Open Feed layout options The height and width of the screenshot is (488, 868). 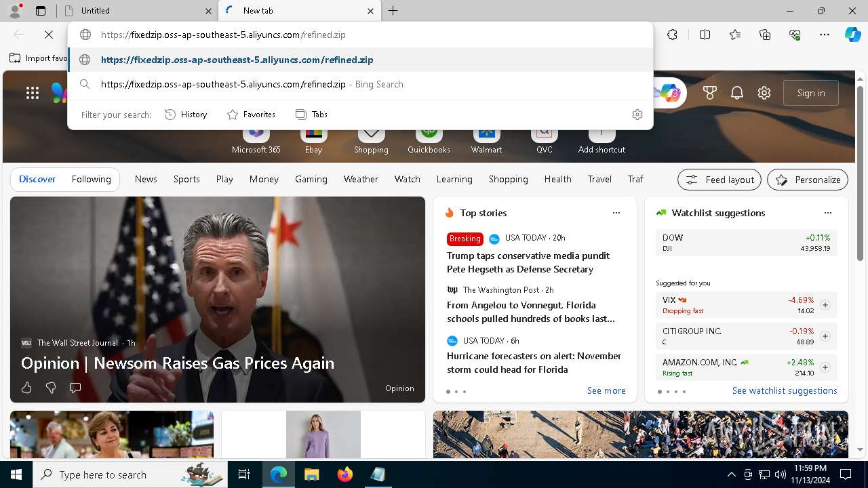[719, 180]
